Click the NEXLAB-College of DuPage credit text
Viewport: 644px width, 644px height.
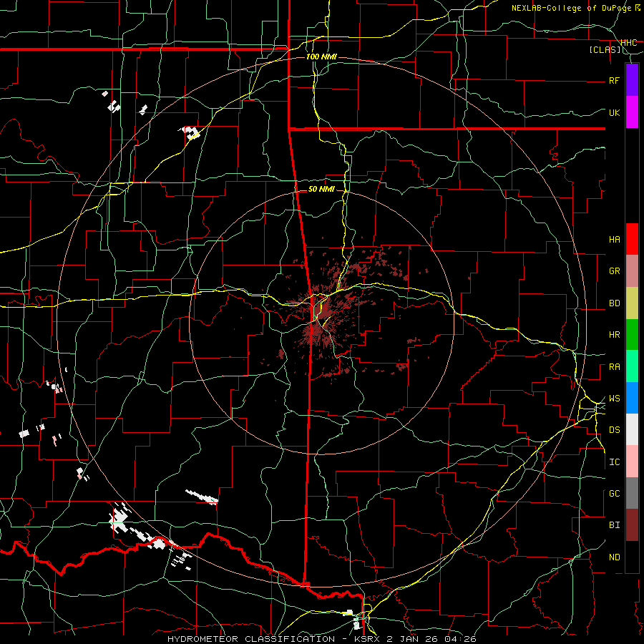pyautogui.click(x=571, y=8)
